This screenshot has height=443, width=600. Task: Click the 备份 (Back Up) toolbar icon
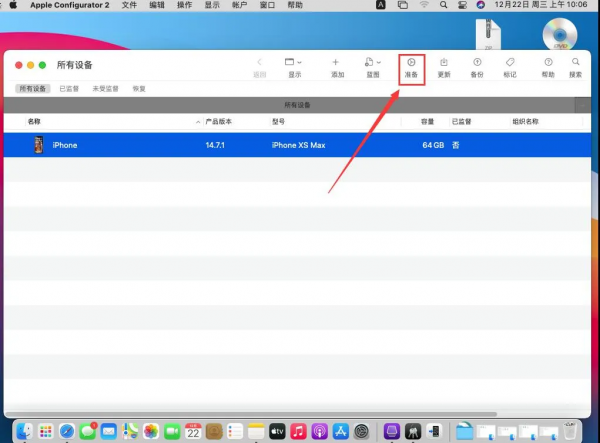point(477,62)
